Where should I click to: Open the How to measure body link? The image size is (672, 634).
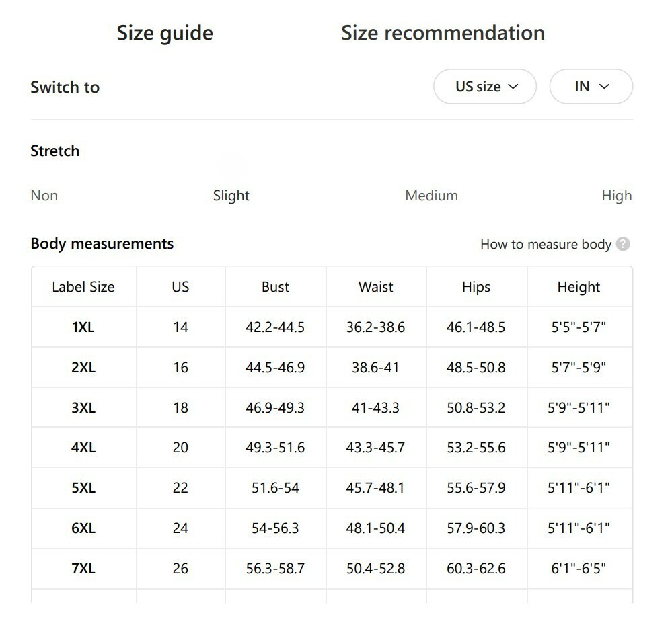(546, 244)
